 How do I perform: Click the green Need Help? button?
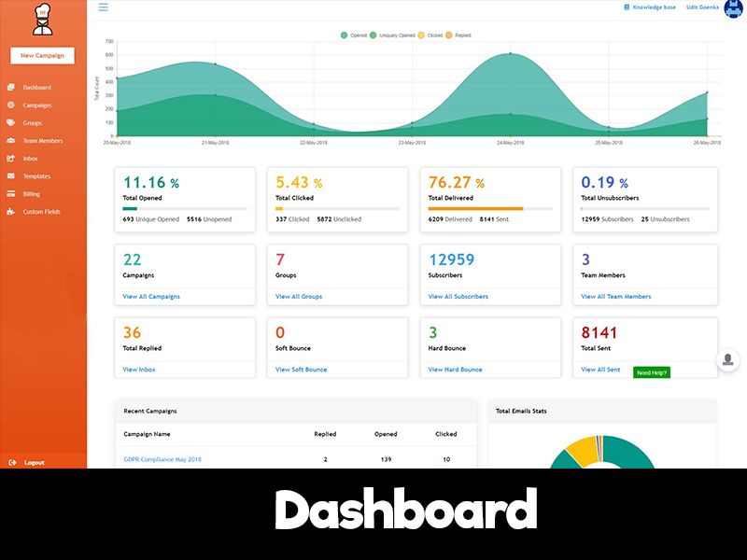651,372
